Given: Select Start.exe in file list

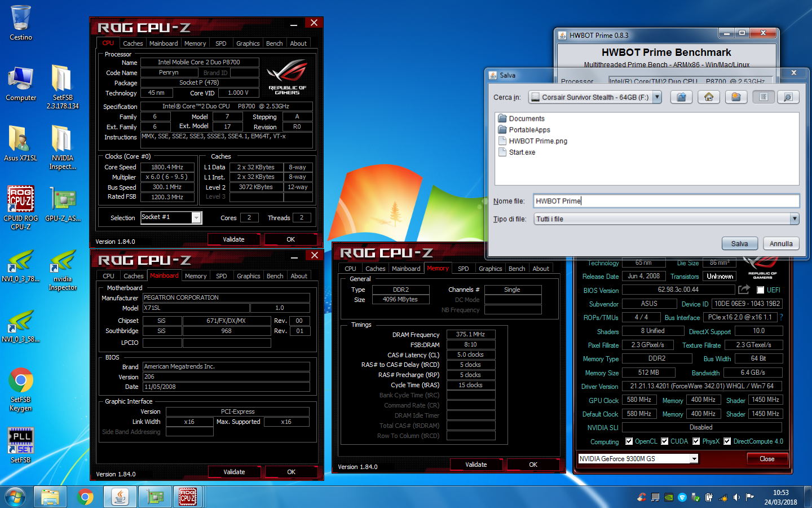Looking at the screenshot, I should click(517, 152).
